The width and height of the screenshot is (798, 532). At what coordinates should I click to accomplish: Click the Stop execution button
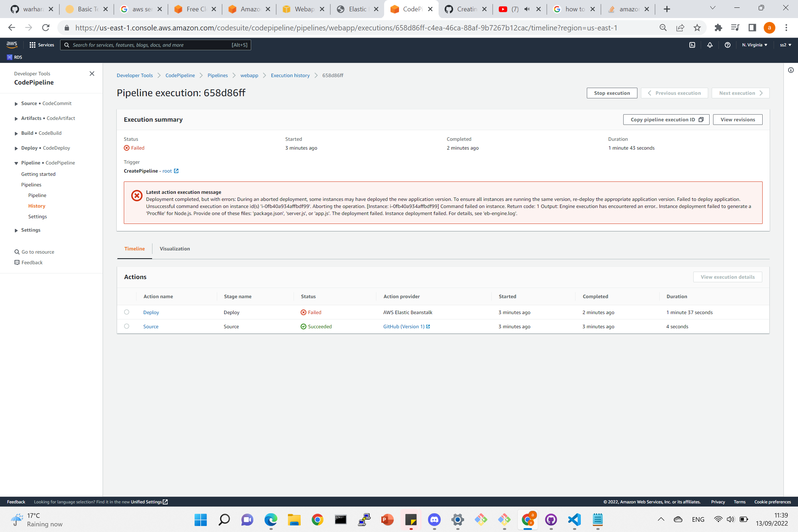pos(612,93)
